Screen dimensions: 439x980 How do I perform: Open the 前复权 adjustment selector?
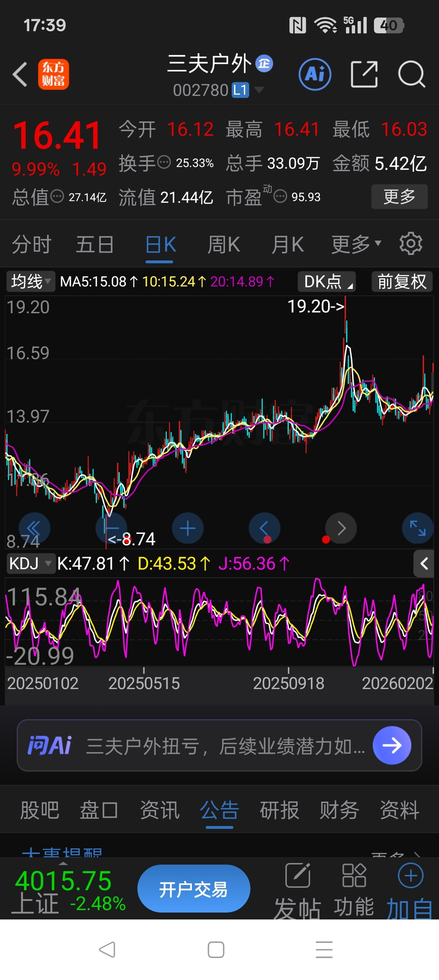pyautogui.click(x=402, y=281)
